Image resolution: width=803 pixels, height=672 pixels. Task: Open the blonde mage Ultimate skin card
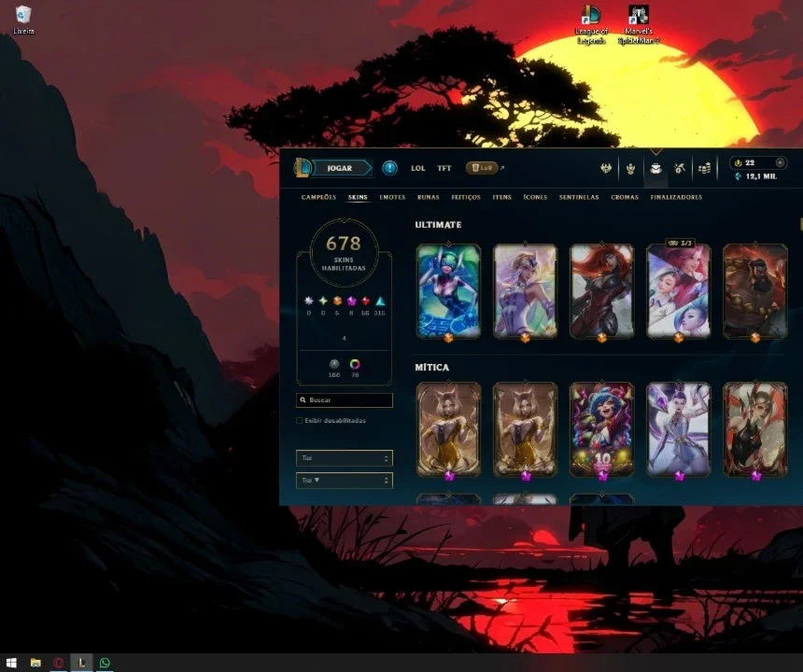525,291
